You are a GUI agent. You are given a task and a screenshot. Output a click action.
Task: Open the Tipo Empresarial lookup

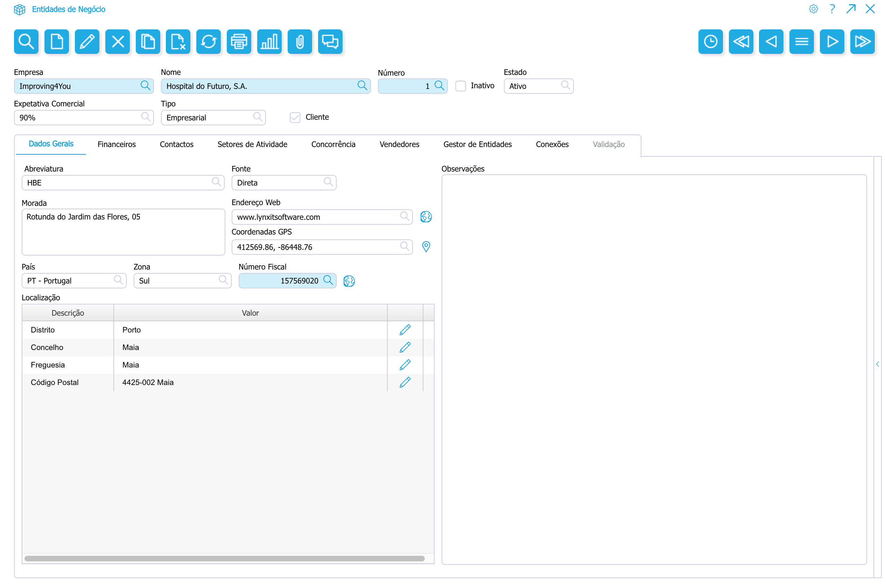pyautogui.click(x=257, y=117)
